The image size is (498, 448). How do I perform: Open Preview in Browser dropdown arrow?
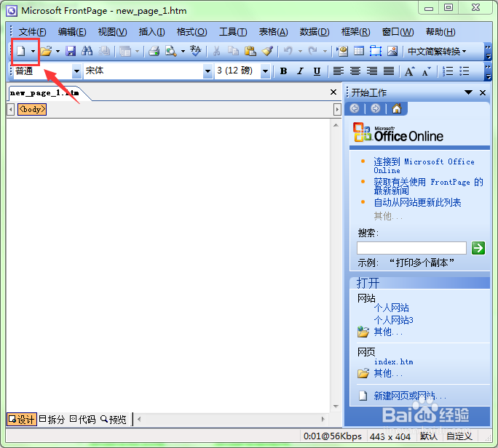click(x=183, y=51)
